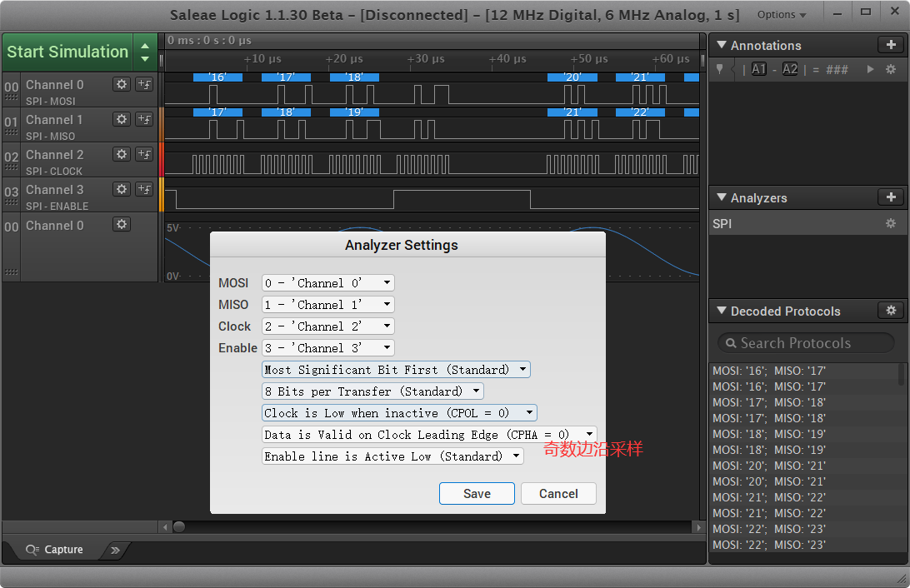Open the MOSI channel dropdown

327,283
